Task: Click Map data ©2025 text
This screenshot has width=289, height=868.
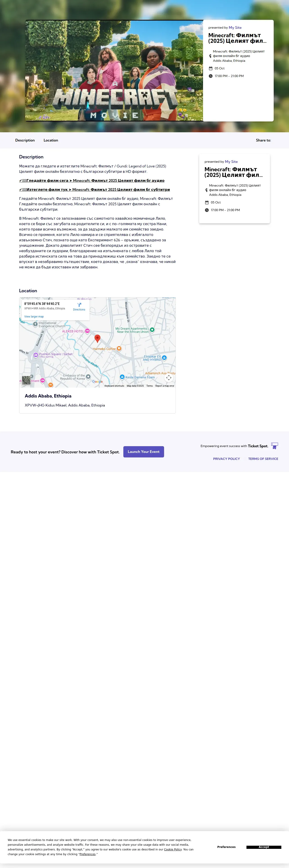Action: [x=135, y=386]
